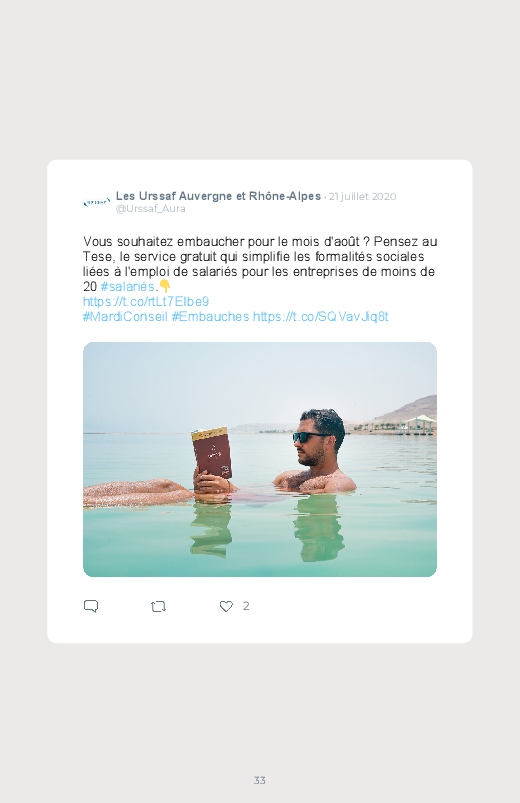The height and width of the screenshot is (803, 520).
Task: Open the https://t.co/rtLt7Elbe9 link
Action: point(146,301)
